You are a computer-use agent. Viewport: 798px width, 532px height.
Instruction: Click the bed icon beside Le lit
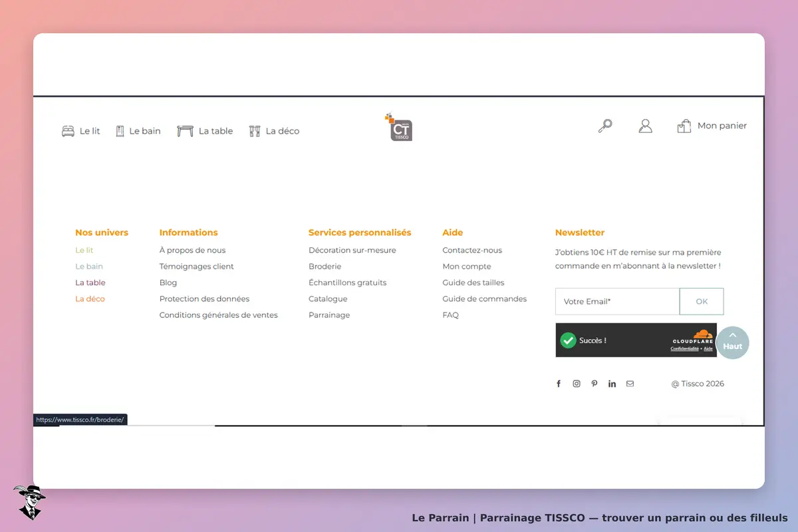pyautogui.click(x=68, y=131)
